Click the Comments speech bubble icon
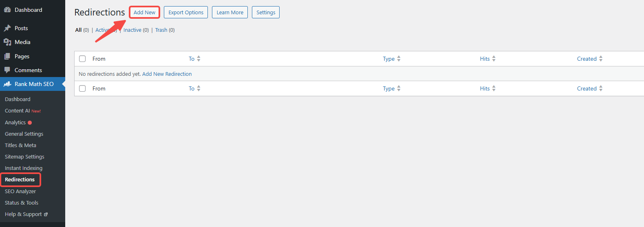 coord(7,70)
